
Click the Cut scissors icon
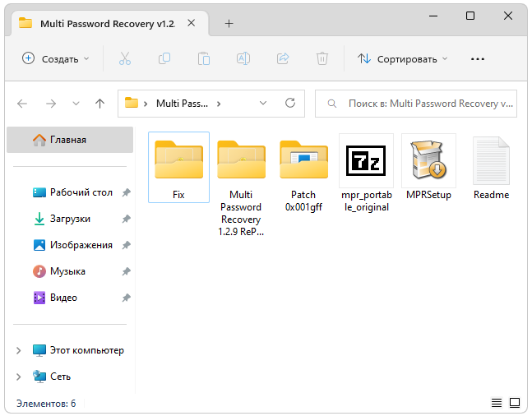point(125,58)
